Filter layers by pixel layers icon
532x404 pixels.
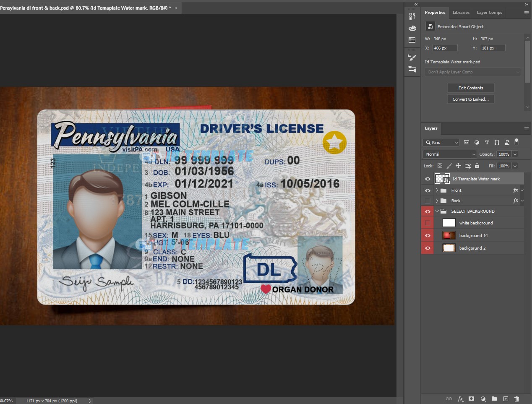[x=467, y=143]
